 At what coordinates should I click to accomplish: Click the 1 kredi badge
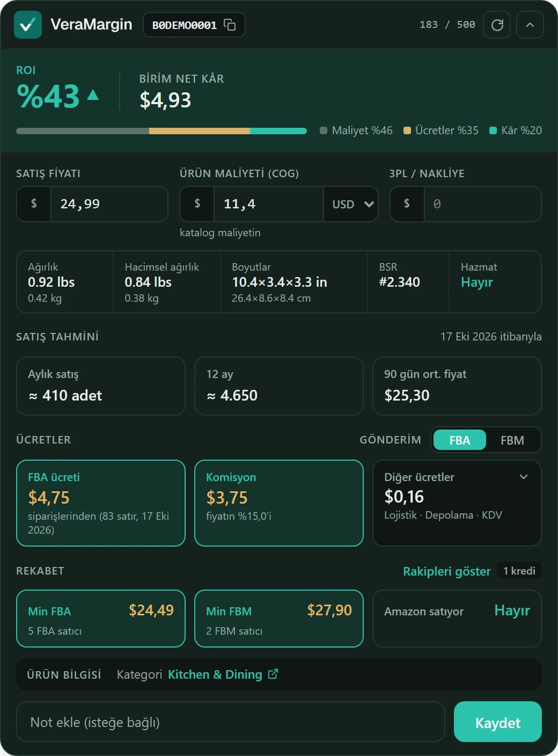519,571
